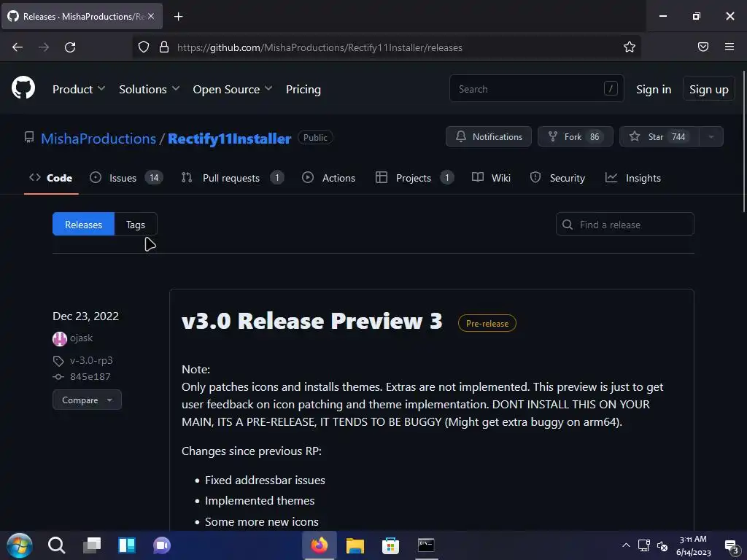The width and height of the screenshot is (747, 560).
Task: Click the GitHub search field
Action: (x=536, y=88)
